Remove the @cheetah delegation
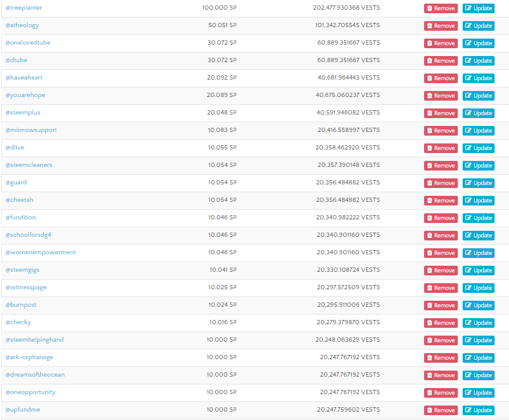Screen dimensions: 509x420 point(441,201)
